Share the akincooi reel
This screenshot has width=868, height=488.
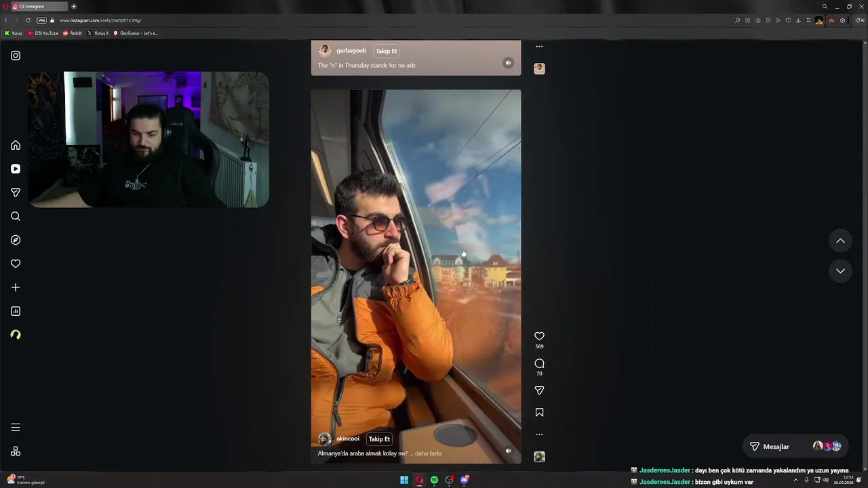click(539, 390)
